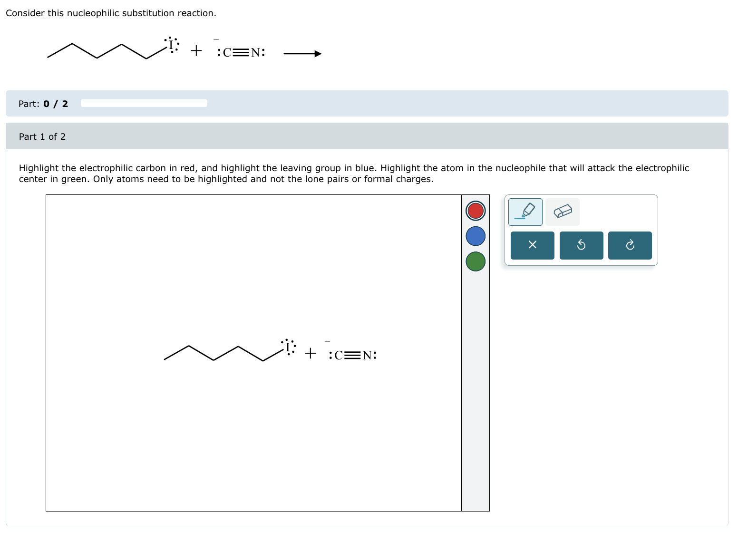Undo the last highlight

581,245
